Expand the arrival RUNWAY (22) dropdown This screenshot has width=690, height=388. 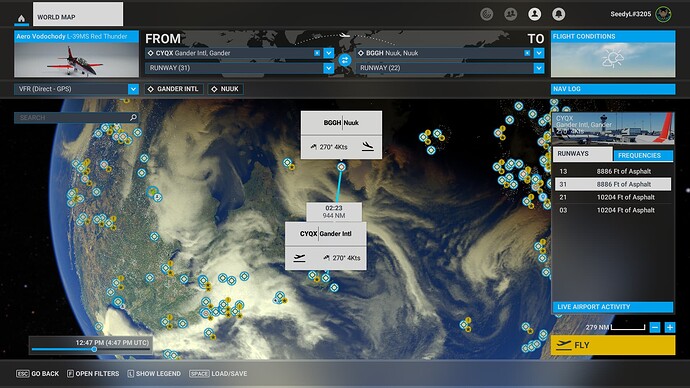[539, 68]
